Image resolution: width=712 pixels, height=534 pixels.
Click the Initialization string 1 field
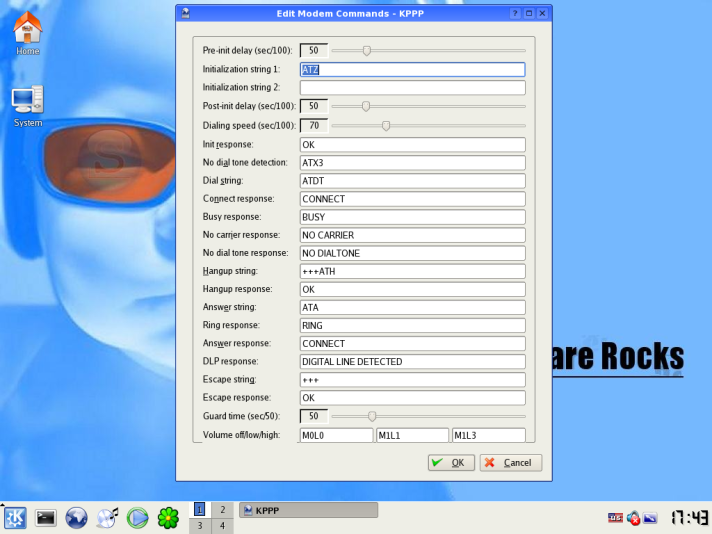[412, 69]
